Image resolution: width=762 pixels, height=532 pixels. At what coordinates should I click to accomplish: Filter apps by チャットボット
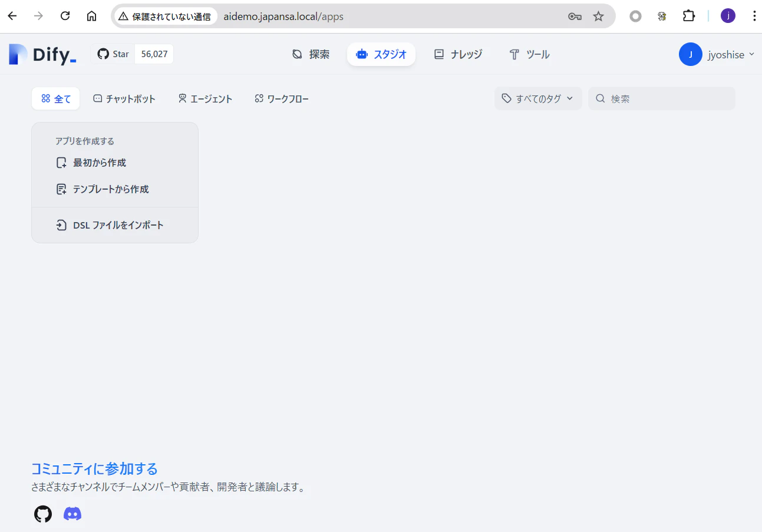click(124, 99)
